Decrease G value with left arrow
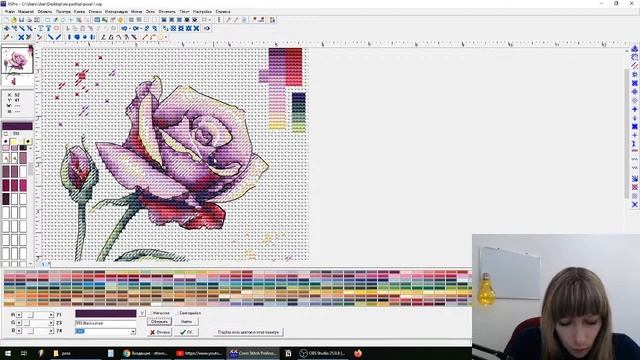640x360 pixels. (19, 323)
